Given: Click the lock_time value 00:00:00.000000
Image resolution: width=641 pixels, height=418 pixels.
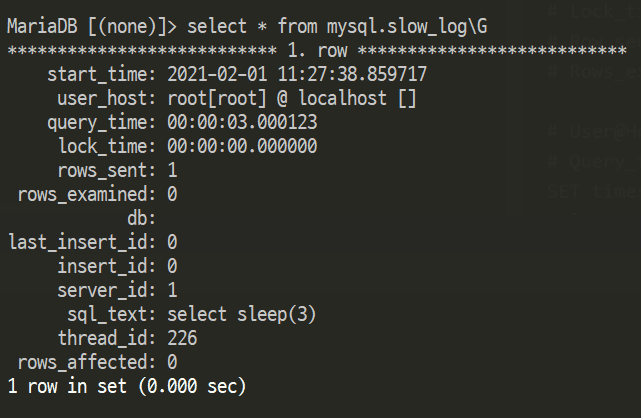Looking at the screenshot, I should coord(242,146).
